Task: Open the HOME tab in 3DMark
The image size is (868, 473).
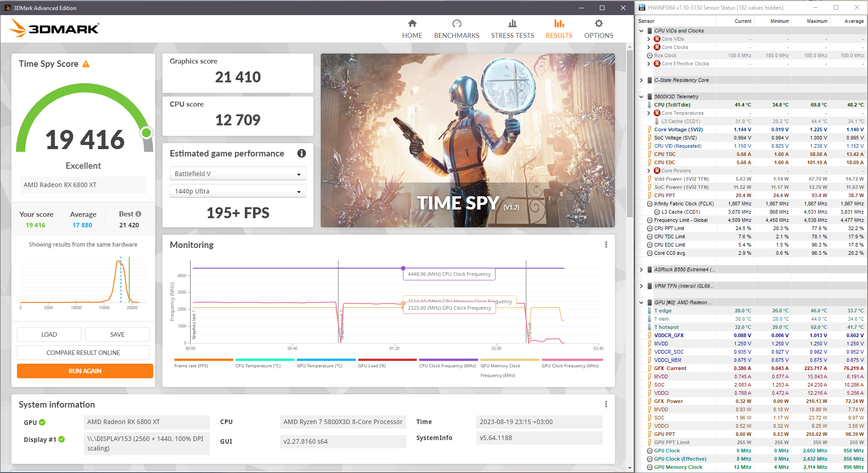Action: [412, 29]
